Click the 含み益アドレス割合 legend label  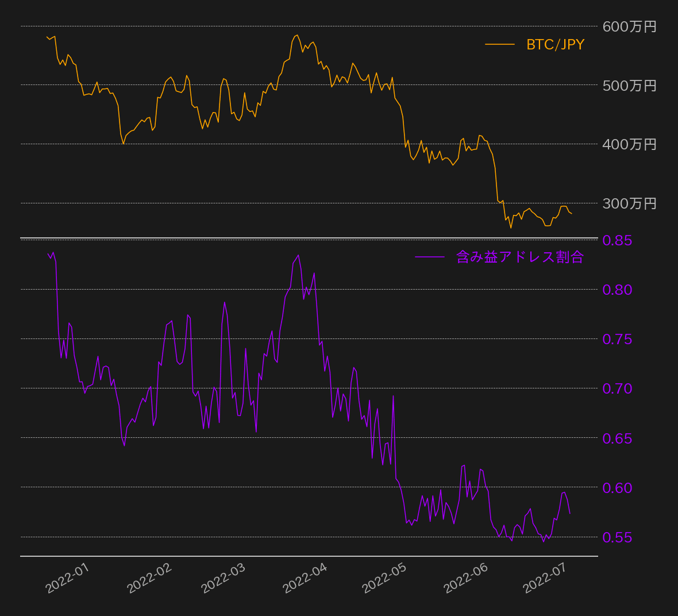click(x=520, y=257)
